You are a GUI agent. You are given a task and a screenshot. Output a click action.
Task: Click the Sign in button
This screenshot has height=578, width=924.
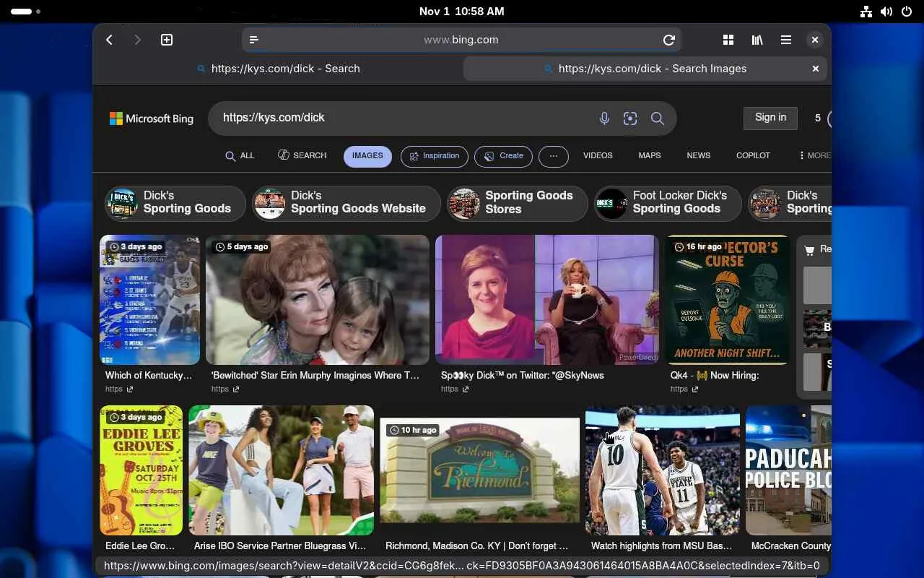pyautogui.click(x=770, y=118)
